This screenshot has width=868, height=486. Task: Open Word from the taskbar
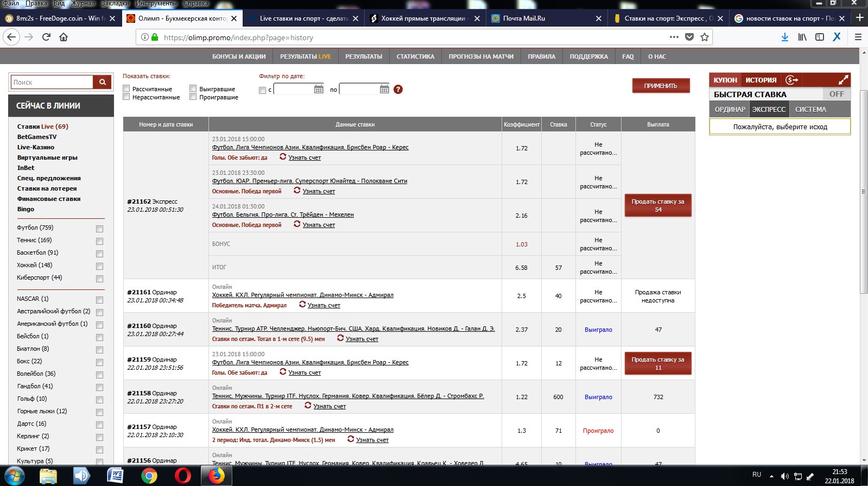pos(115,476)
